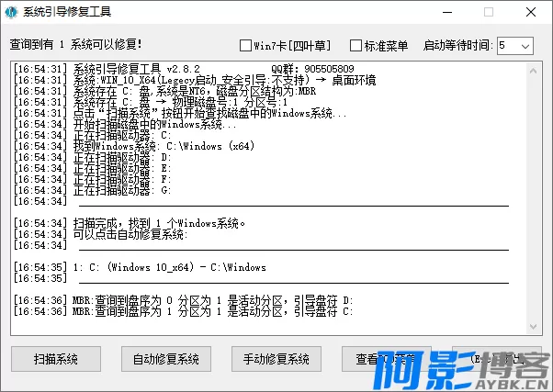Minimize the 系统引导修复工具 window
This screenshot has height=392, width=553.
click(447, 12)
